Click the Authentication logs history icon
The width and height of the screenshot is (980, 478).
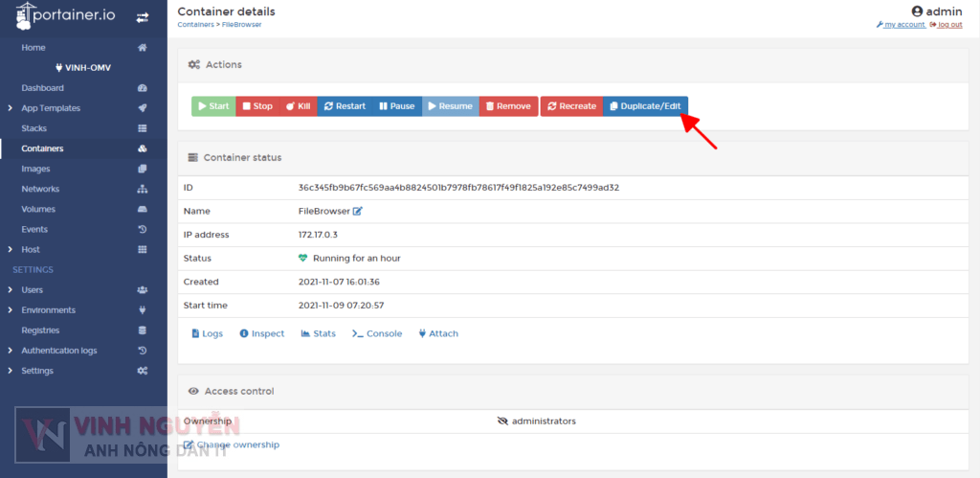143,351
